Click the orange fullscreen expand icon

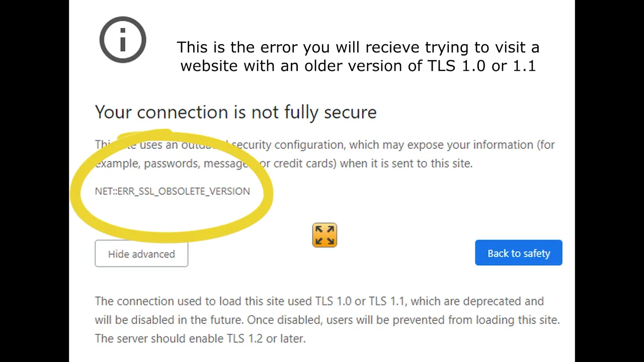tap(325, 235)
